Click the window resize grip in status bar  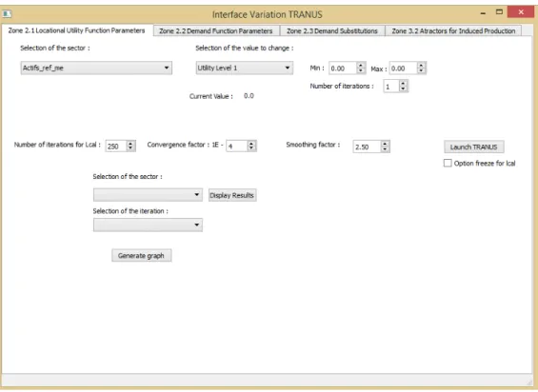pyautogui.click(x=529, y=382)
